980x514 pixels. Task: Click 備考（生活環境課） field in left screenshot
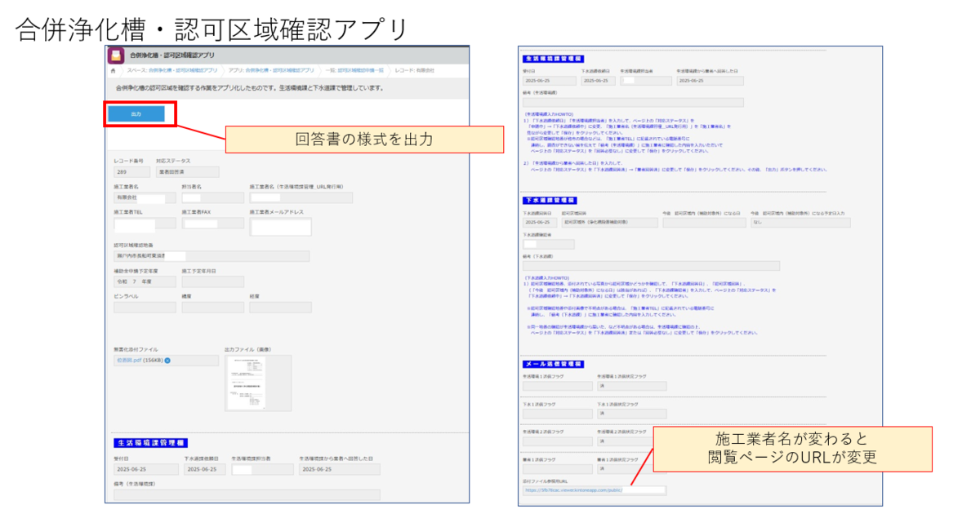pos(247,494)
